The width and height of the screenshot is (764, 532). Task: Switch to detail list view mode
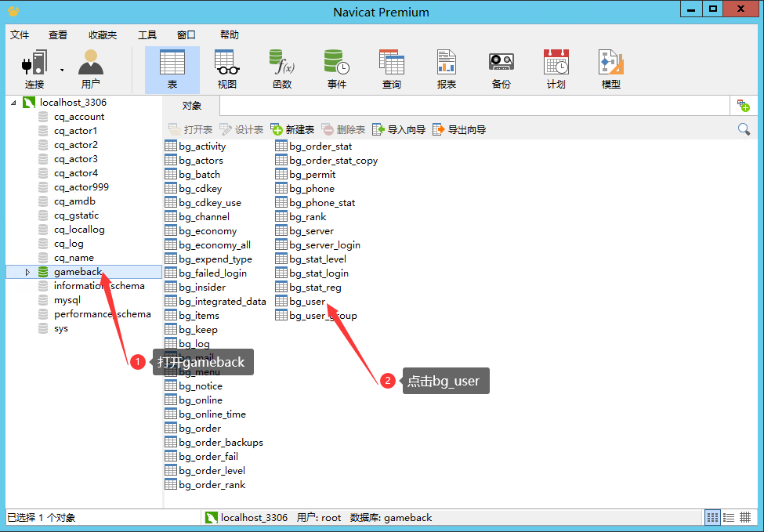729,517
